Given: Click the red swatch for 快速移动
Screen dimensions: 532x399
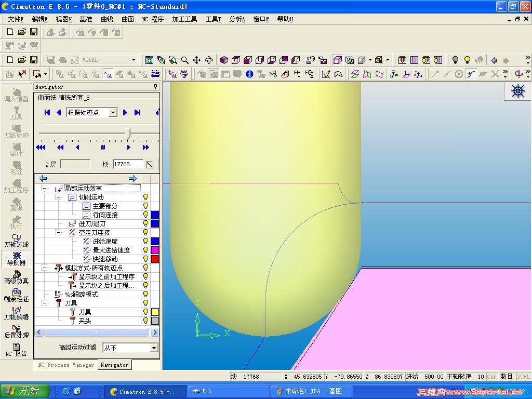Looking at the screenshot, I should coord(155,259).
